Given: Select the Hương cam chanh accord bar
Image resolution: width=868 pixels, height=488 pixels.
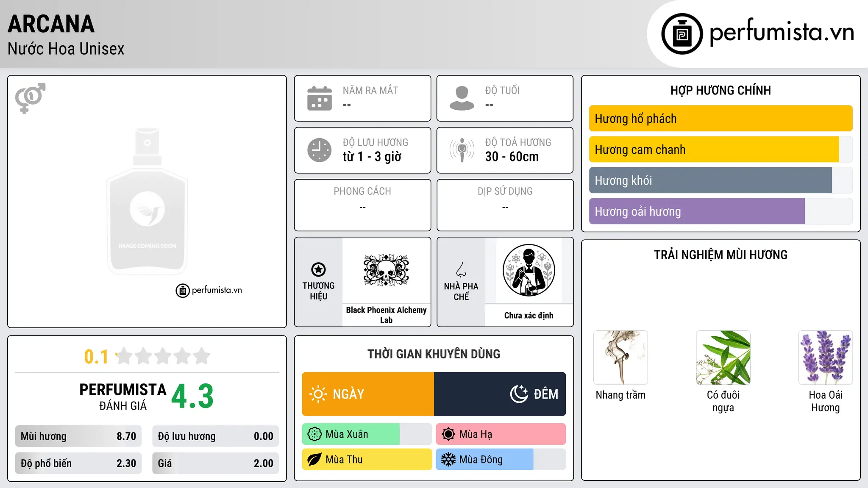Looking at the screenshot, I should tap(721, 150).
